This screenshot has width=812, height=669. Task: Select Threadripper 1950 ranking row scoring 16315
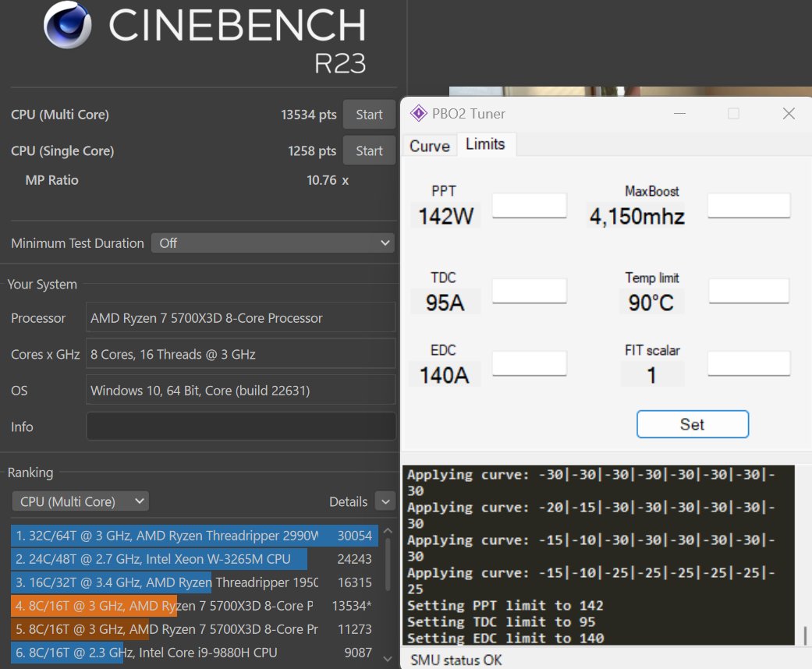point(194,582)
